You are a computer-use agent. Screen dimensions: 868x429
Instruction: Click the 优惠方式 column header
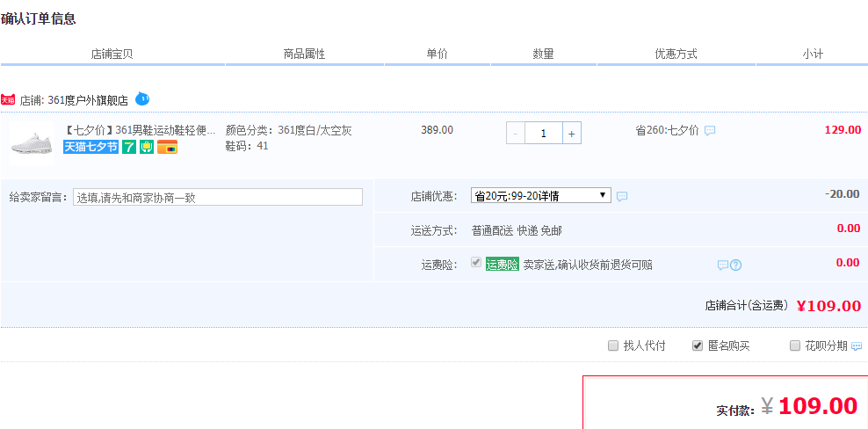tap(676, 54)
